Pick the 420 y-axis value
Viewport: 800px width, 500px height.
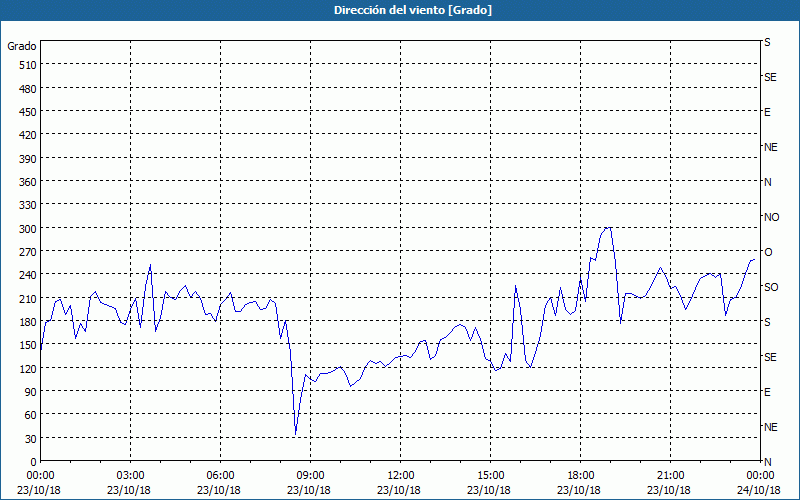[28, 135]
